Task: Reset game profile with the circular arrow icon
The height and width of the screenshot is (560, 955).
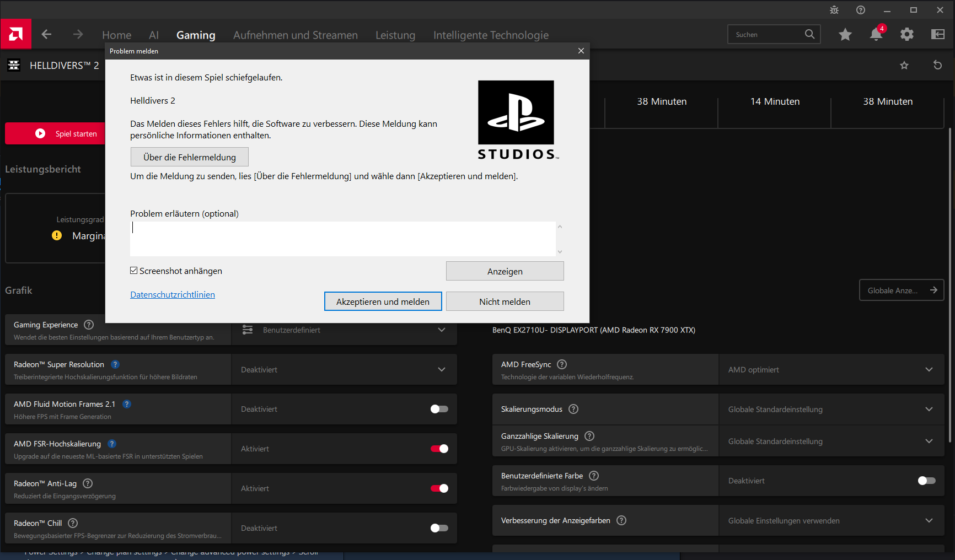Action: point(937,65)
